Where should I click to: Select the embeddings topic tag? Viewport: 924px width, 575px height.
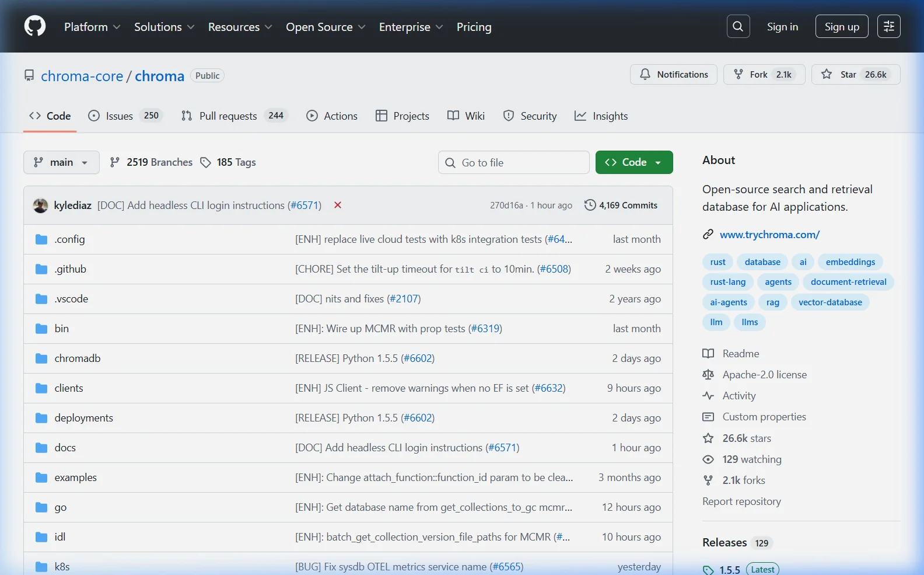click(x=850, y=262)
